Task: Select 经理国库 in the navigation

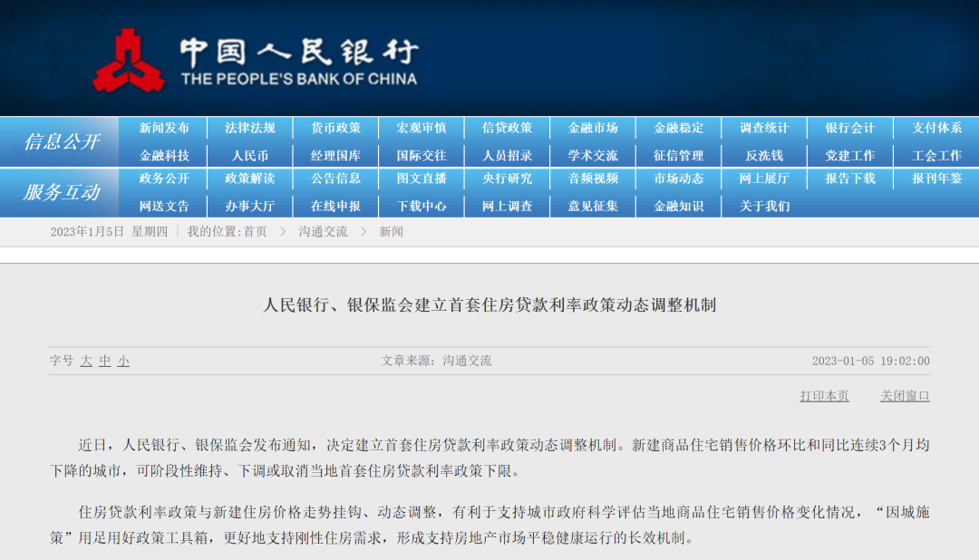Action: (335, 156)
